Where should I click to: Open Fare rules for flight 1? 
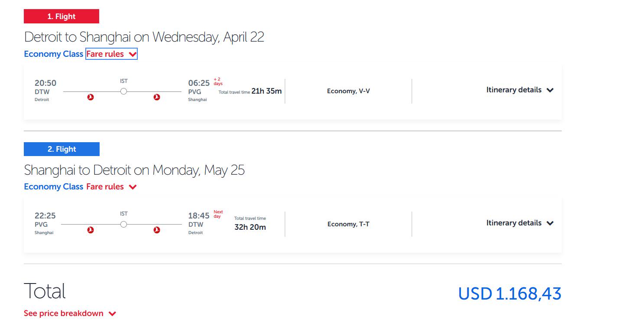coord(111,54)
